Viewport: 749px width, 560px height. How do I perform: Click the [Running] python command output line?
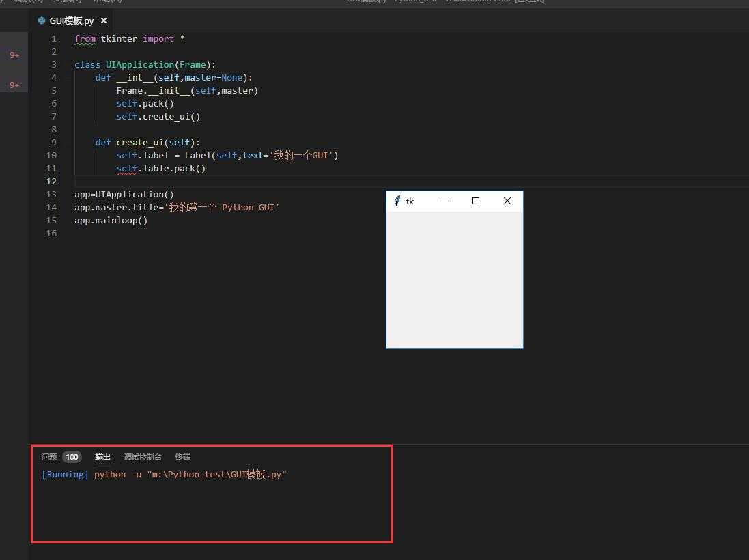pos(164,475)
